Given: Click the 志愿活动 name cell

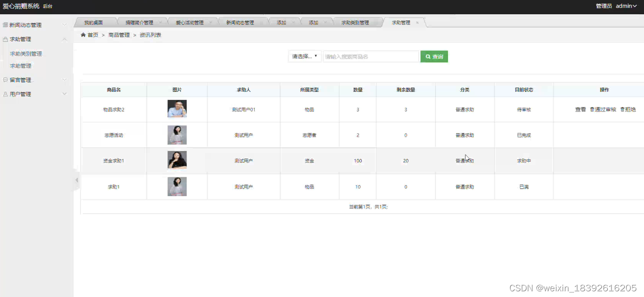Looking at the screenshot, I should click(x=114, y=135).
